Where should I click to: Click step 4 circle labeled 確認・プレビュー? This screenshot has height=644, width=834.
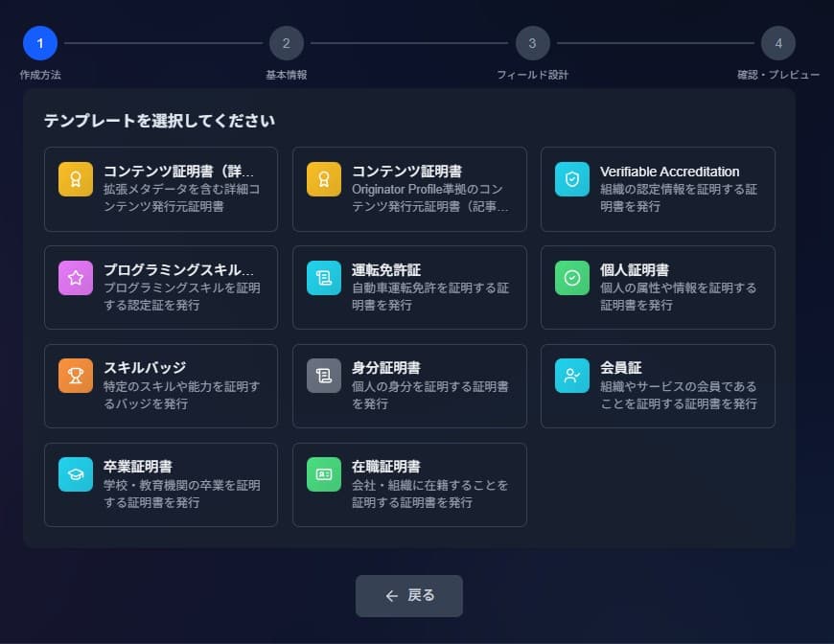pos(779,42)
